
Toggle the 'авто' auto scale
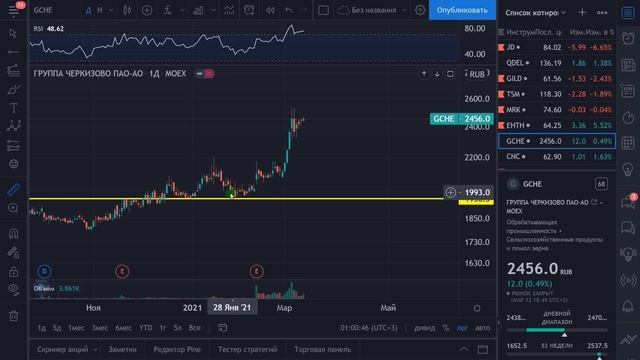482,328
